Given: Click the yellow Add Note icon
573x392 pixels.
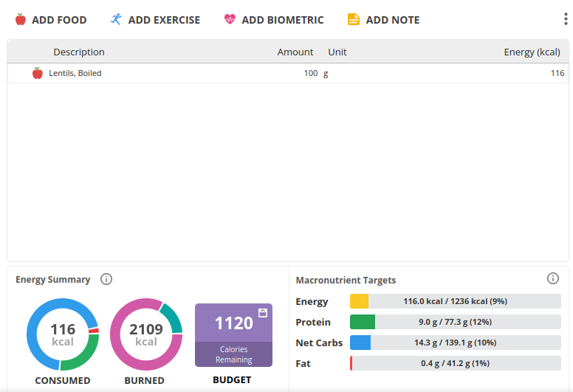Looking at the screenshot, I should (x=354, y=19).
